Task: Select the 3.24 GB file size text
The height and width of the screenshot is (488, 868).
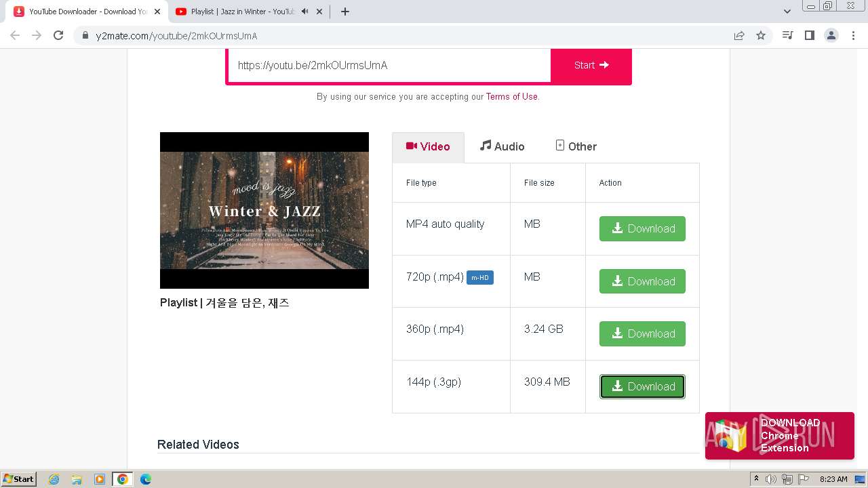Action: (x=544, y=329)
